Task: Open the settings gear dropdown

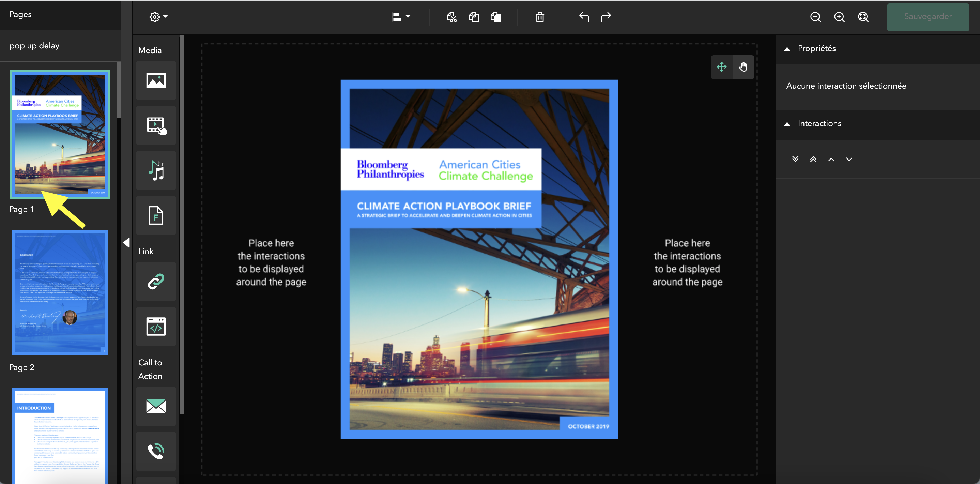Action: (x=158, y=17)
